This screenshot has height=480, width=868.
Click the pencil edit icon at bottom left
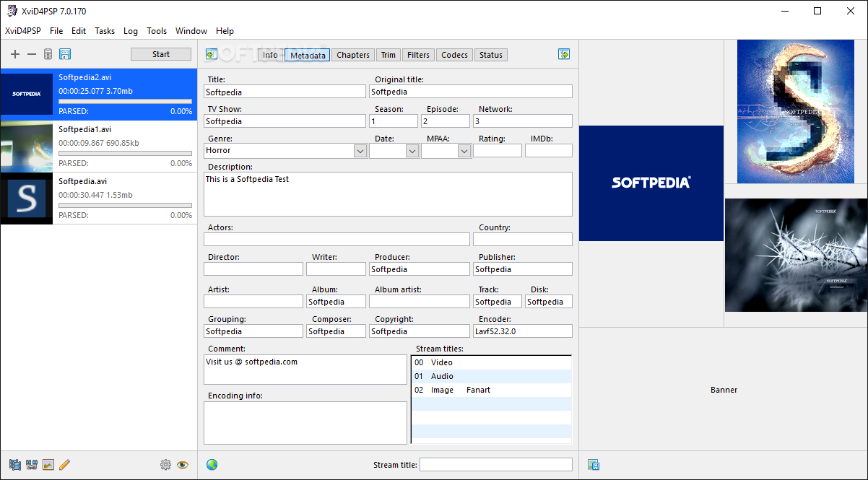65,465
